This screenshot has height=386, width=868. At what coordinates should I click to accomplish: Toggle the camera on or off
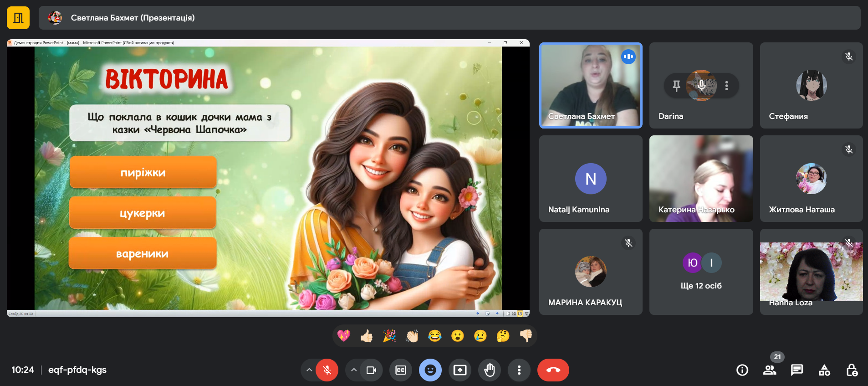371,370
